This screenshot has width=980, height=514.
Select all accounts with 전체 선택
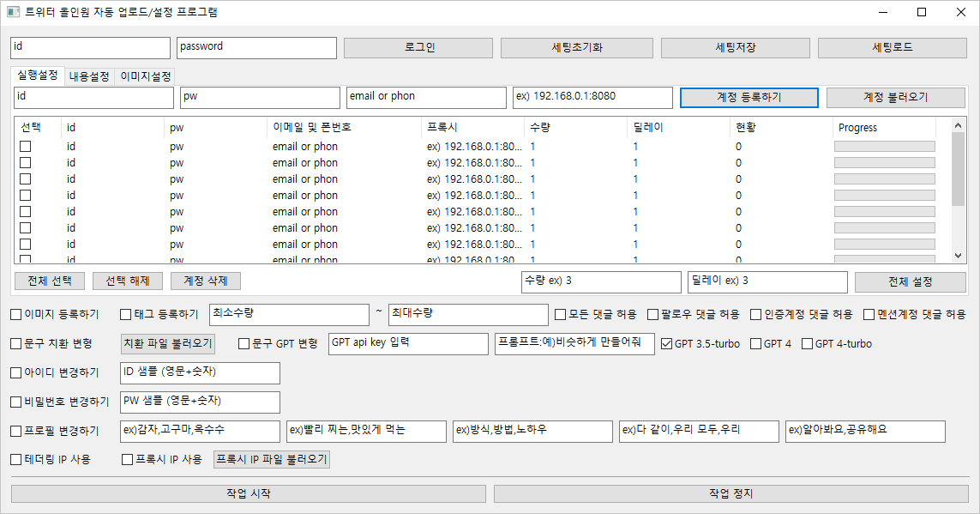(50, 281)
